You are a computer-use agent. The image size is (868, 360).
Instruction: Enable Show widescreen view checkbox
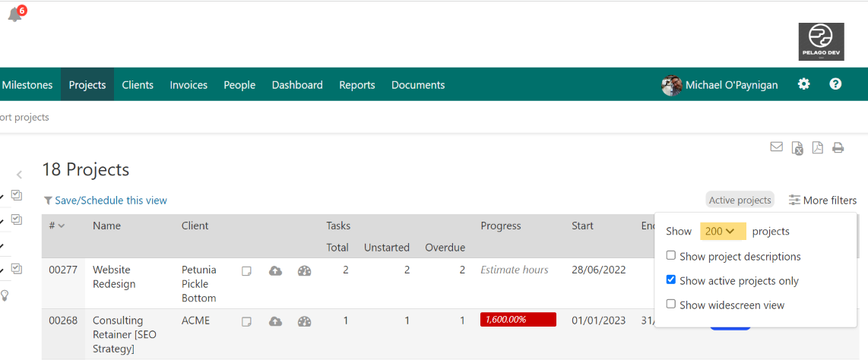[670, 305]
